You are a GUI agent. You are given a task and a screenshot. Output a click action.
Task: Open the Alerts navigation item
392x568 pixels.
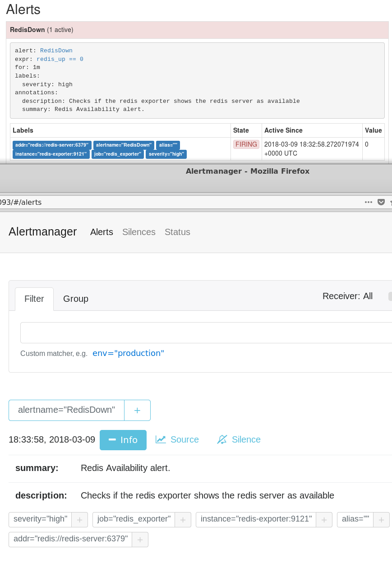[x=101, y=232]
